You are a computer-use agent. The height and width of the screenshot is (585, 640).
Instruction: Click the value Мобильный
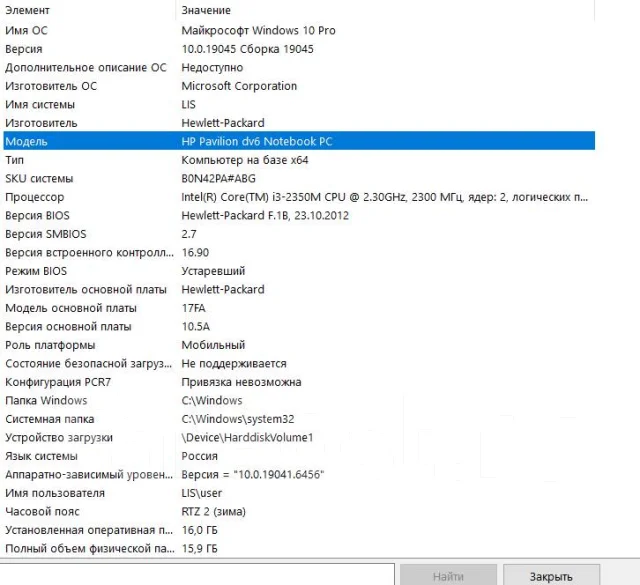click(213, 345)
